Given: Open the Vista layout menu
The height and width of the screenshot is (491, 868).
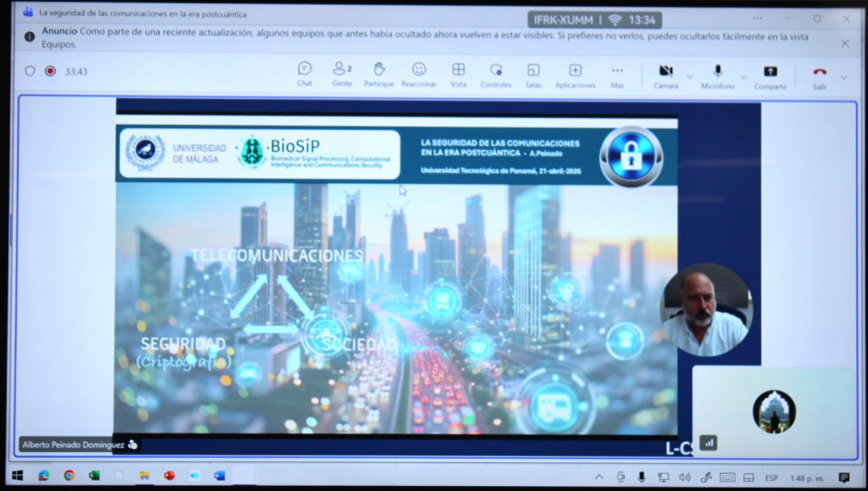Looking at the screenshot, I should tap(459, 74).
